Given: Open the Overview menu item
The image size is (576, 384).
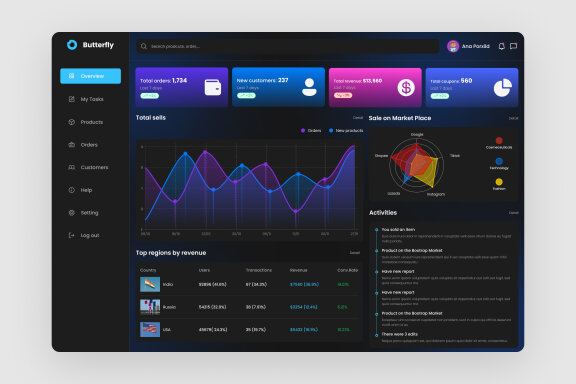Looking at the screenshot, I should (90, 76).
